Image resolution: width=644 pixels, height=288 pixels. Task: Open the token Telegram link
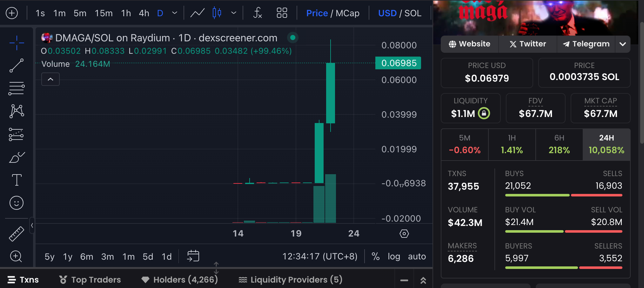pyautogui.click(x=586, y=44)
